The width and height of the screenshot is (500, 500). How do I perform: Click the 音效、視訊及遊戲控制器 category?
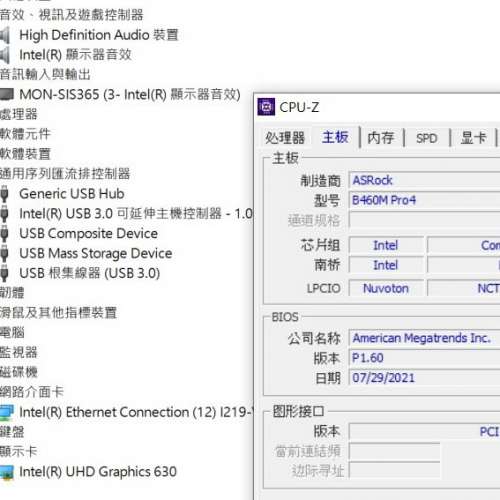pos(71,15)
